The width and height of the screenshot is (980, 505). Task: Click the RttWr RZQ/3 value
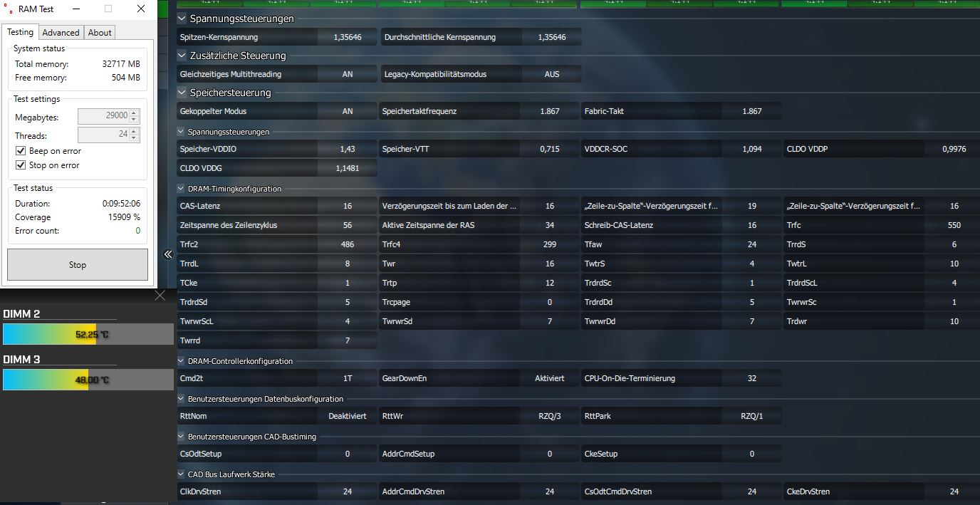(550, 416)
